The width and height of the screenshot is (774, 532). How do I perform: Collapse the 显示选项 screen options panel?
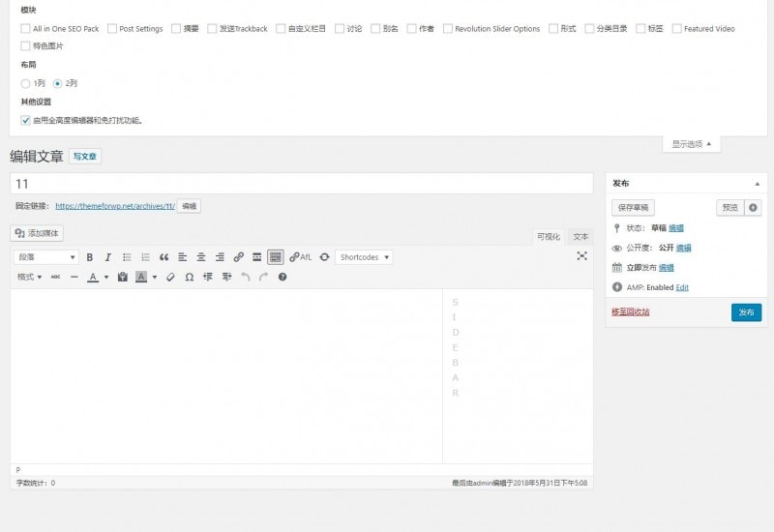coord(691,144)
